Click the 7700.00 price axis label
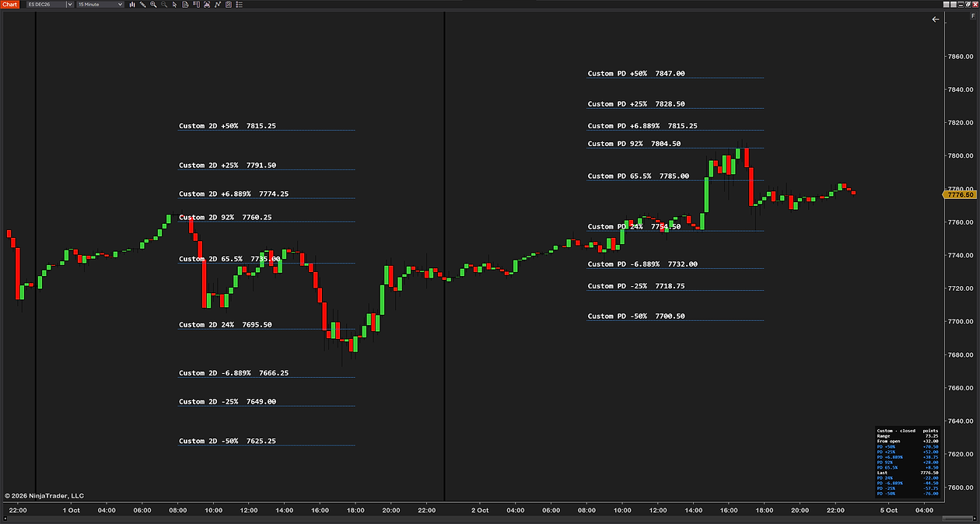Viewport: 980px width, 524px height. click(961, 321)
